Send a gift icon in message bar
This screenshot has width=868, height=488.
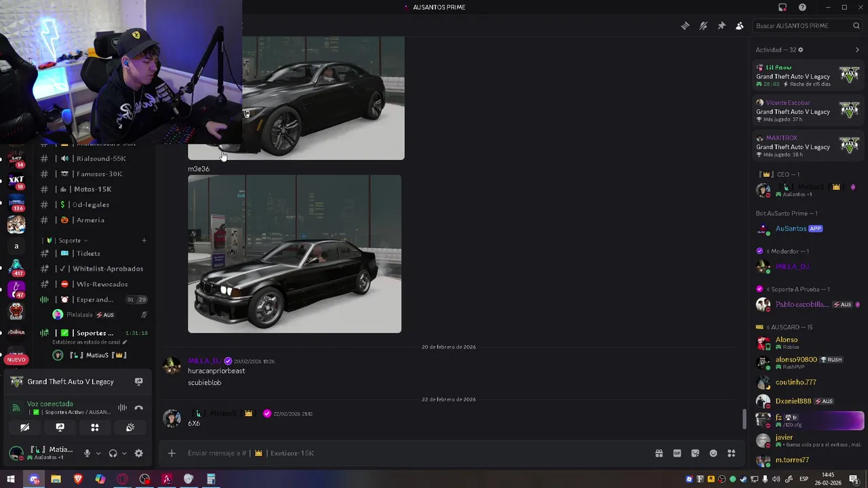click(658, 453)
